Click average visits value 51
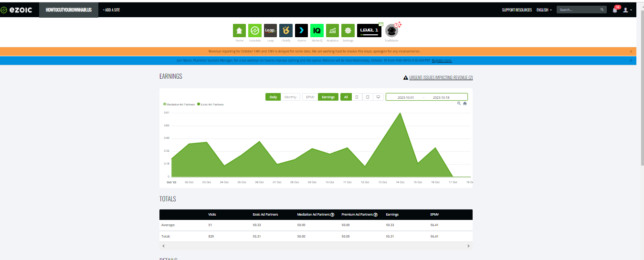The width and height of the screenshot is (644, 260). [210, 225]
